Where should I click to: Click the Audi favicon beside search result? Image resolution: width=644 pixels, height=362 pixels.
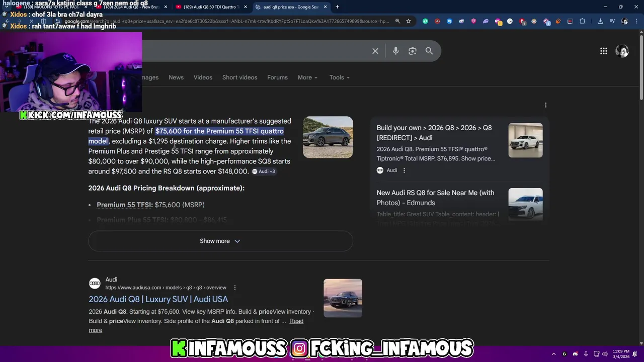[x=95, y=284]
